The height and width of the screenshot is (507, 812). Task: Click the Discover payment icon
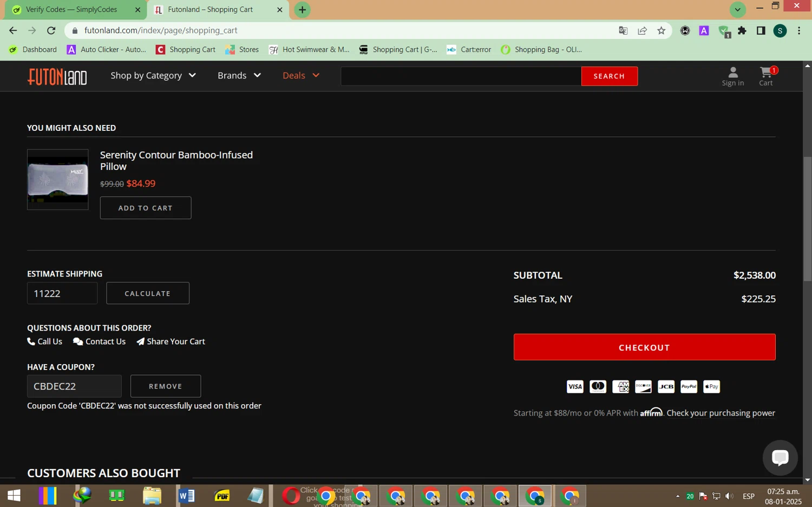[643, 386]
